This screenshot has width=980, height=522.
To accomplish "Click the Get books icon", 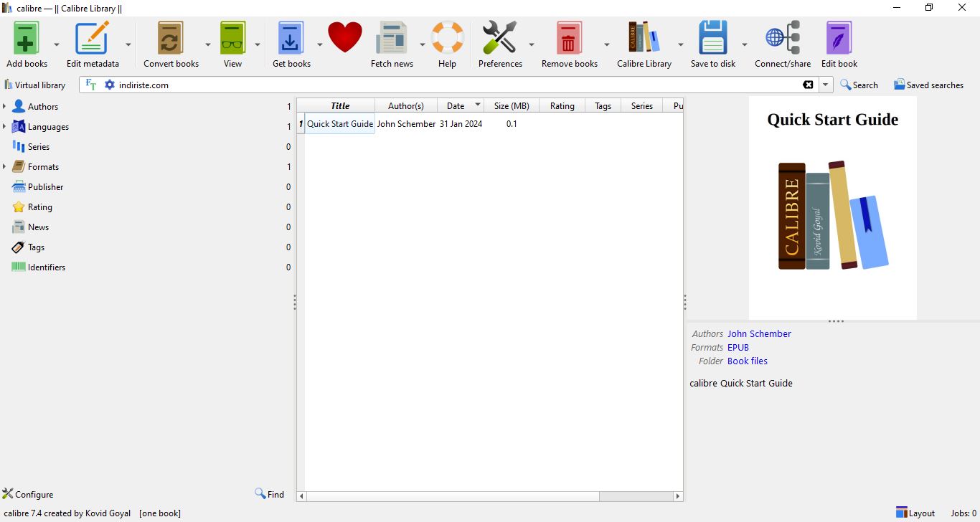I will 291,38.
